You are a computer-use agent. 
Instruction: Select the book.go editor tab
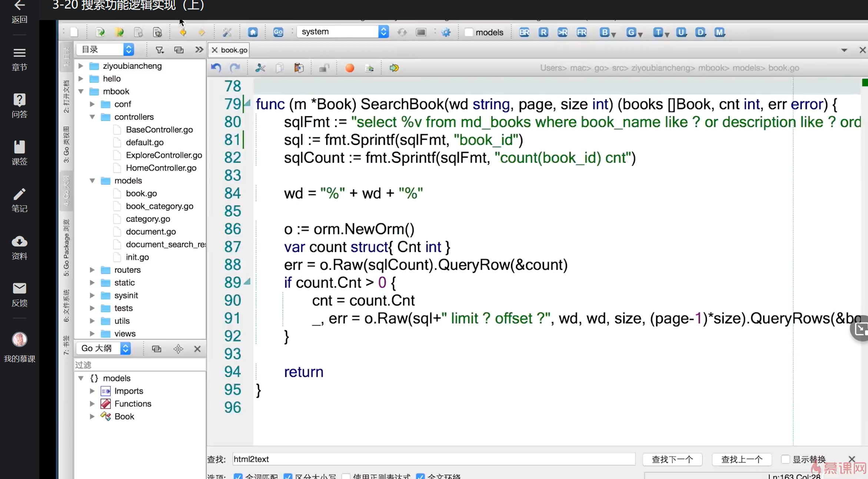click(x=233, y=50)
